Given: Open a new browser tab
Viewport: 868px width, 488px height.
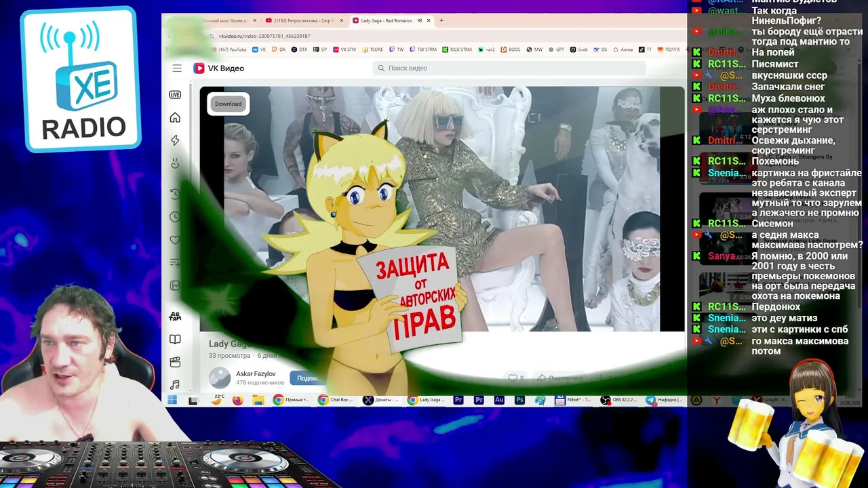Looking at the screenshot, I should [x=441, y=20].
